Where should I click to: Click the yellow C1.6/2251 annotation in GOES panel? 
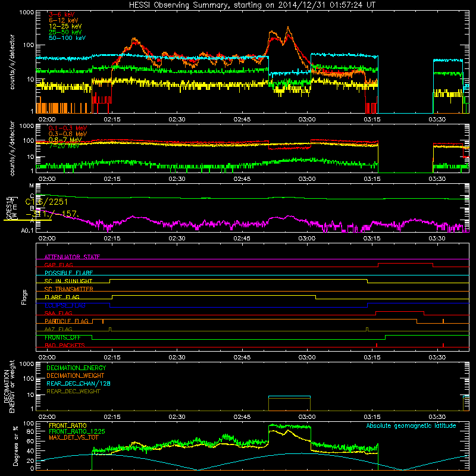click(46, 202)
